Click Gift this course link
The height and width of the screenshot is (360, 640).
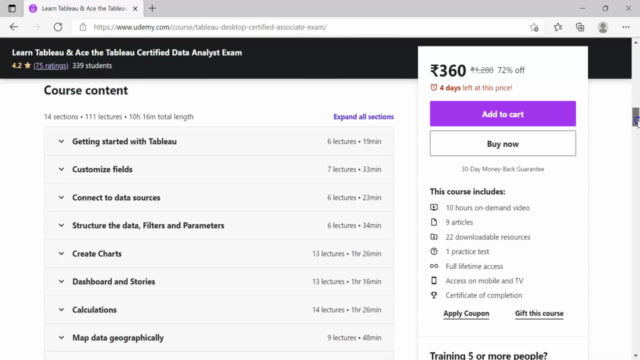tap(539, 313)
